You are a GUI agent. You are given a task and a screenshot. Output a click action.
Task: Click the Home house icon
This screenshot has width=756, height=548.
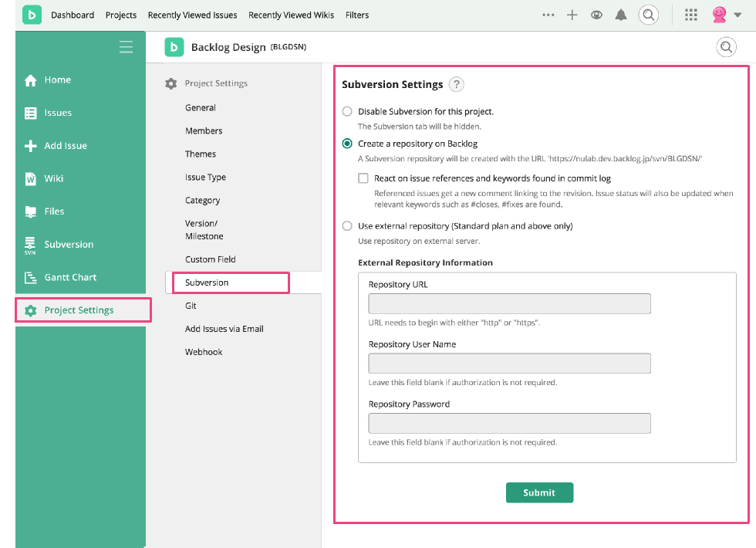point(30,80)
